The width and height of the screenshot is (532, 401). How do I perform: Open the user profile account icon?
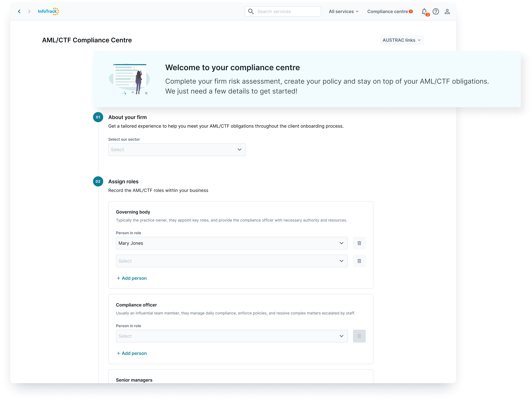pos(447,11)
